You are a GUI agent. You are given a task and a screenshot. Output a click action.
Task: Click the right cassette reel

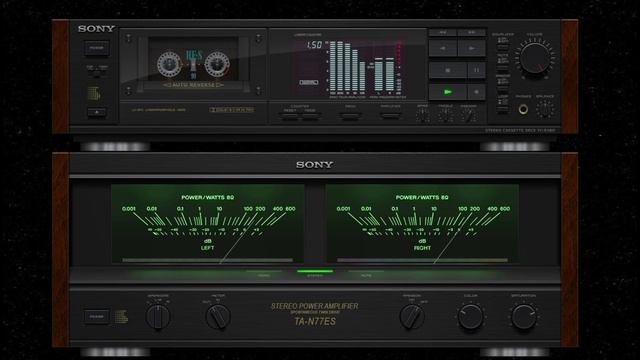(217, 64)
